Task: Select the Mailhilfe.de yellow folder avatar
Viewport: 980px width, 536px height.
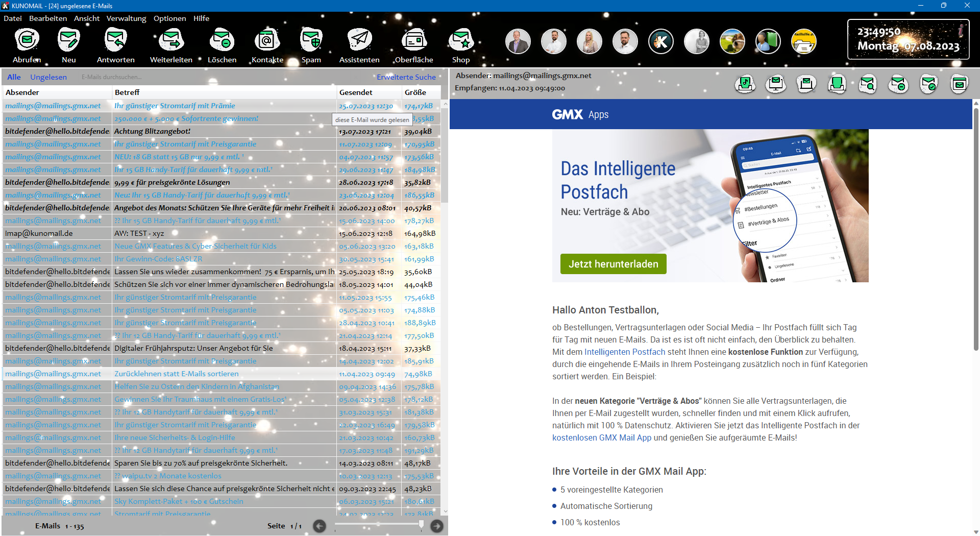Action: pyautogui.click(x=804, y=42)
